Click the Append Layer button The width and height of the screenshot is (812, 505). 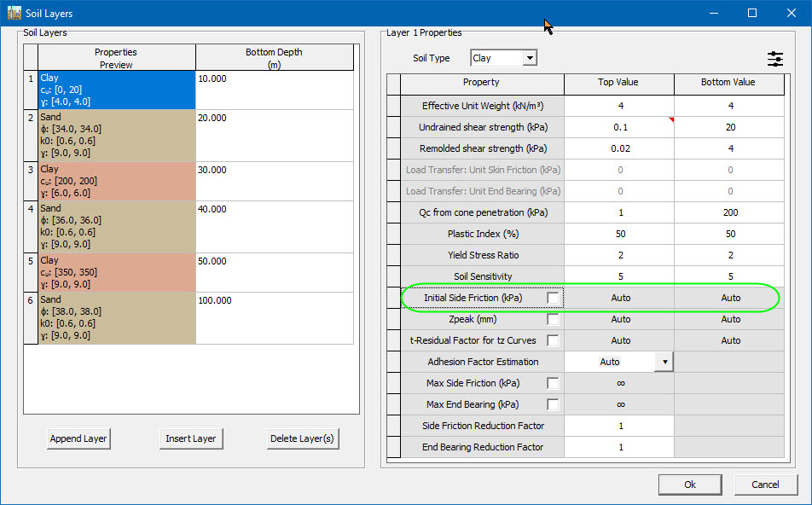pos(78,438)
